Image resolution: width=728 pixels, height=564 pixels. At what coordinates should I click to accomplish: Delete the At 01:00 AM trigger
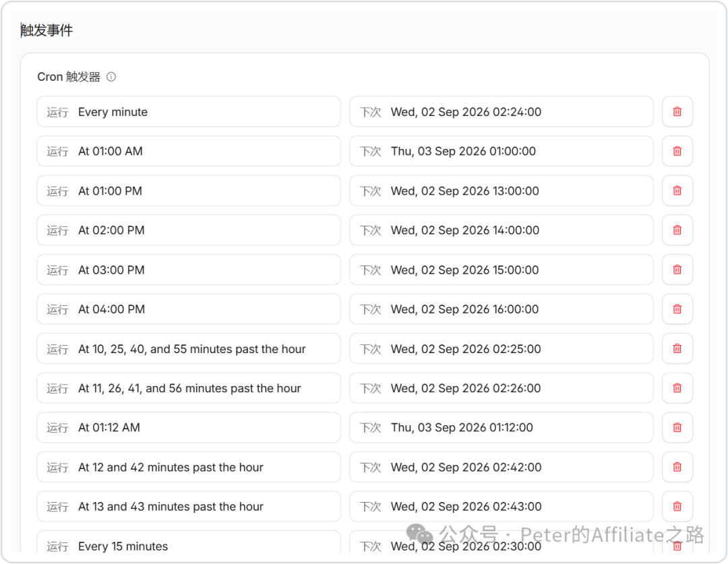[x=677, y=151]
